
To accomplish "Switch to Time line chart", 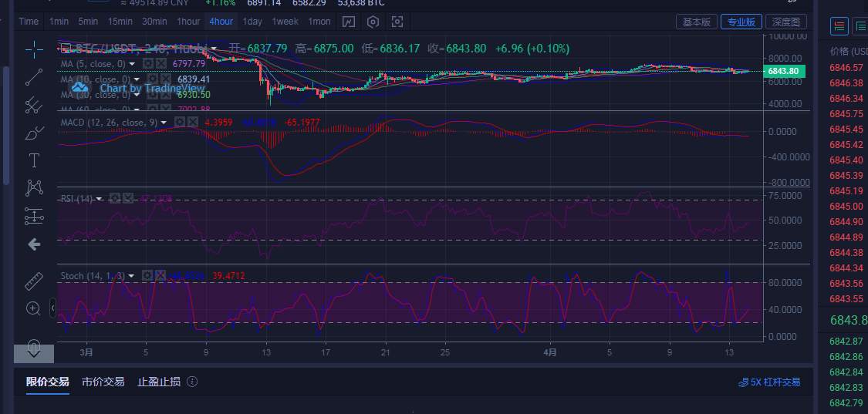I will tap(29, 22).
